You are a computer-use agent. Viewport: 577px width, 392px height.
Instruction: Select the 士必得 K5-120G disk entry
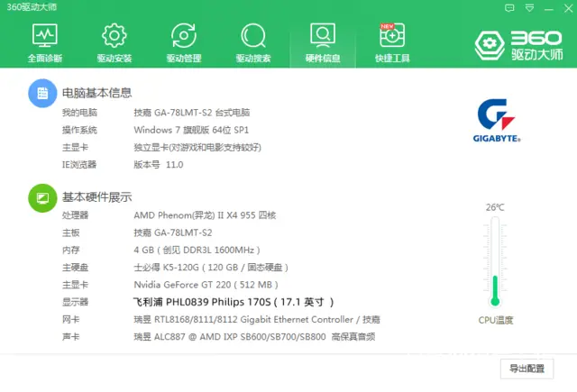(211, 268)
